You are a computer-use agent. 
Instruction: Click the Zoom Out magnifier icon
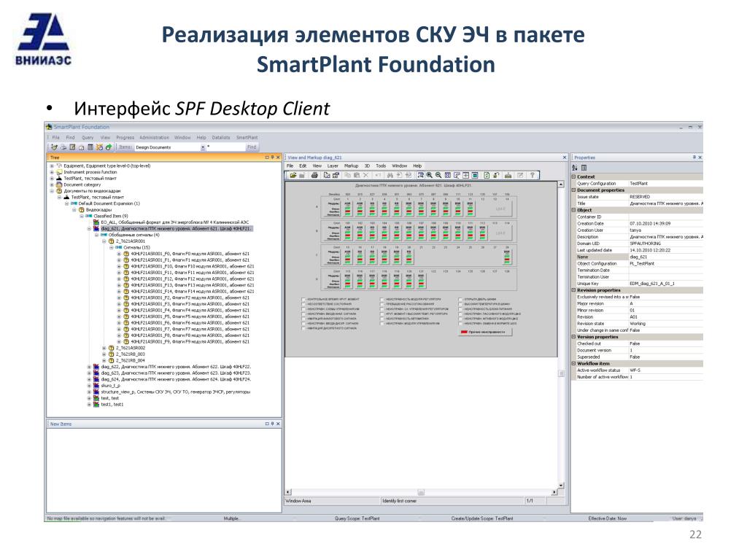pyautogui.click(x=438, y=175)
